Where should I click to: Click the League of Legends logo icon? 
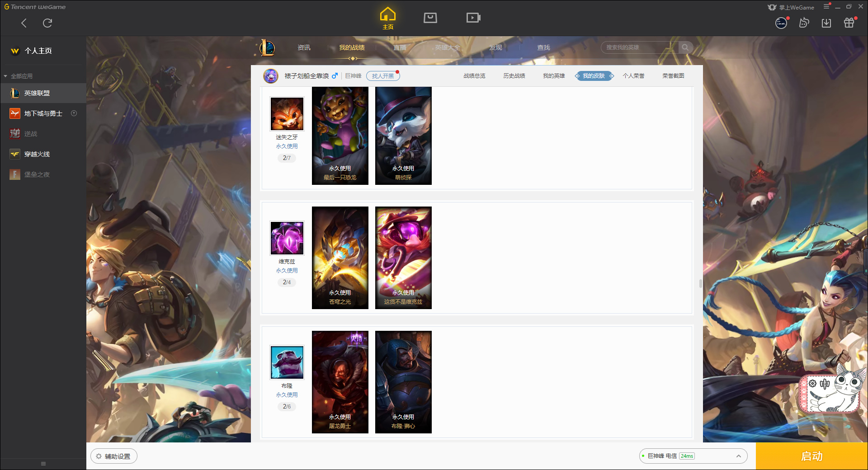point(267,47)
